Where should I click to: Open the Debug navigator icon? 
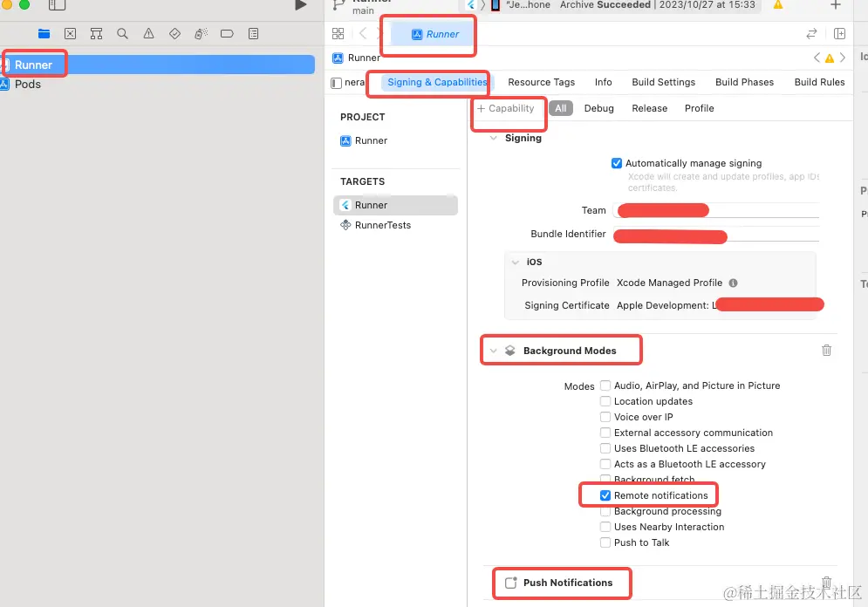click(x=201, y=34)
